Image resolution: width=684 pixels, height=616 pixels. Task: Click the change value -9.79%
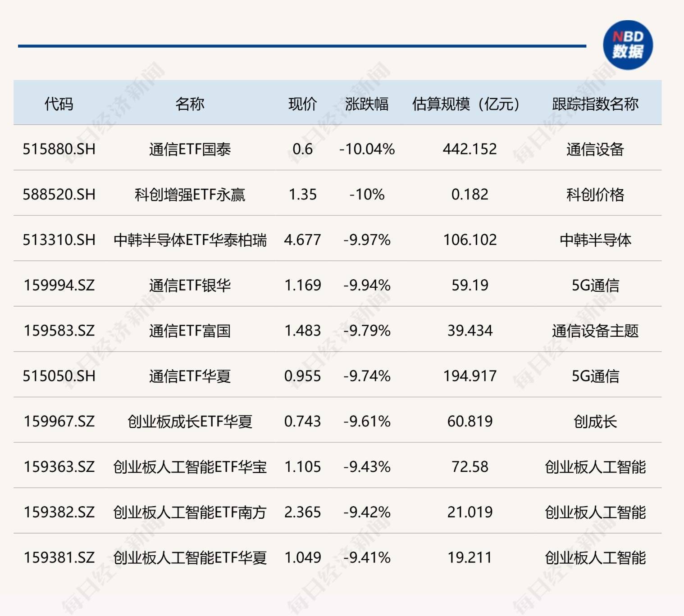tap(367, 331)
